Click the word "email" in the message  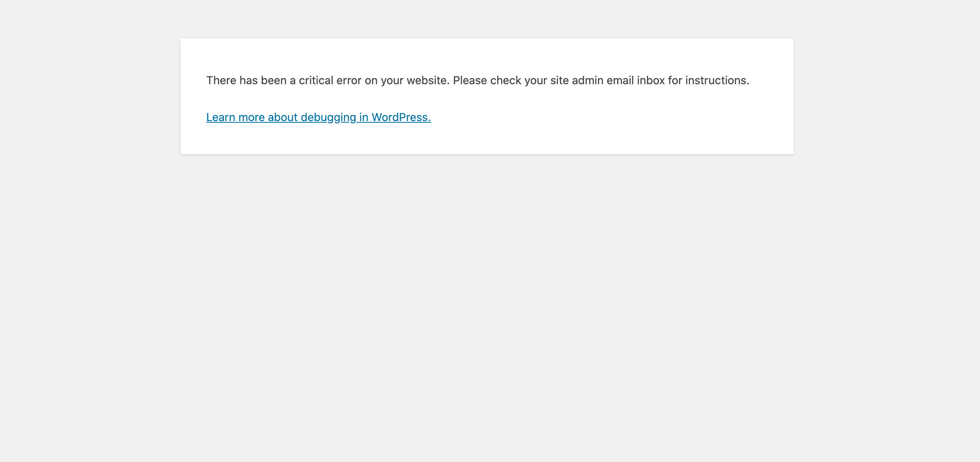pyautogui.click(x=620, y=80)
